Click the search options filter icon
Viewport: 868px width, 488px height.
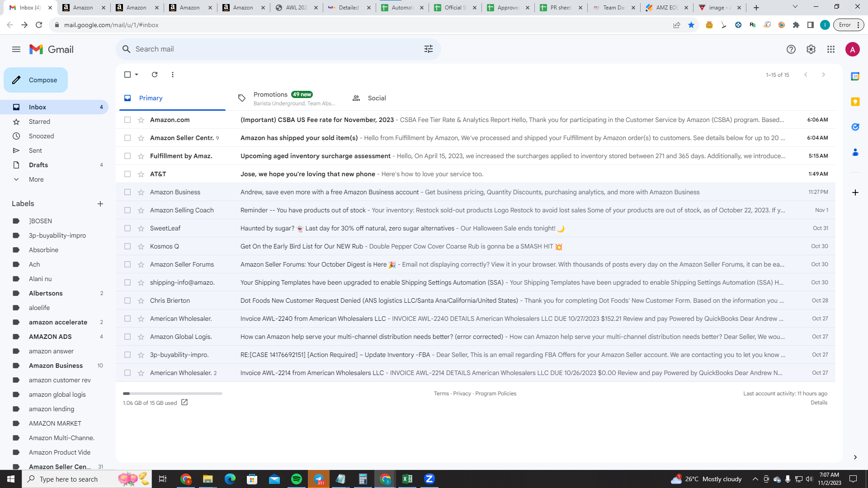point(429,49)
